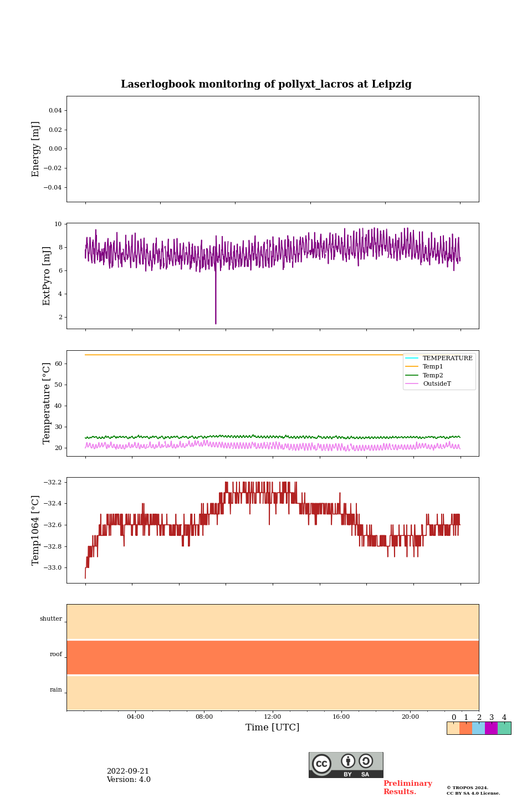Select teal color swatch labeled 4
Viewport: 532px width, 798px height.
(x=504, y=728)
